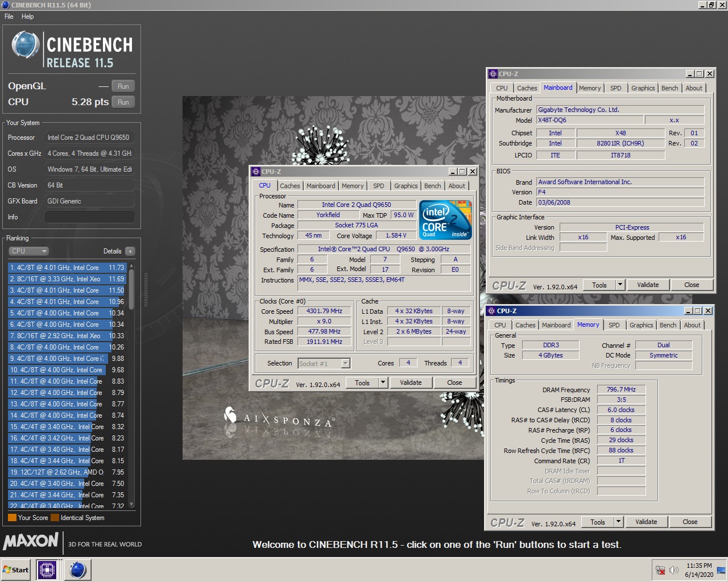Viewport: 728px width, 582px height.
Task: Click the Maxon logo
Action: (31, 541)
